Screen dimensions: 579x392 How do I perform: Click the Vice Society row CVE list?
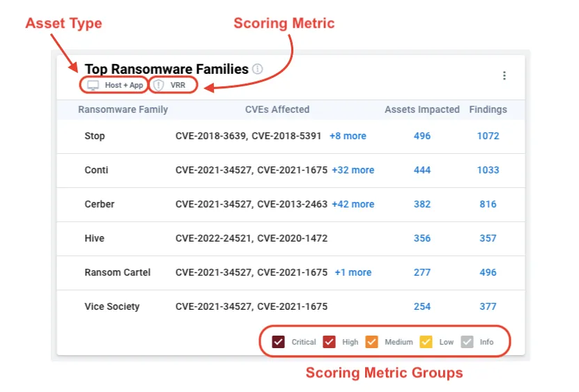click(251, 307)
